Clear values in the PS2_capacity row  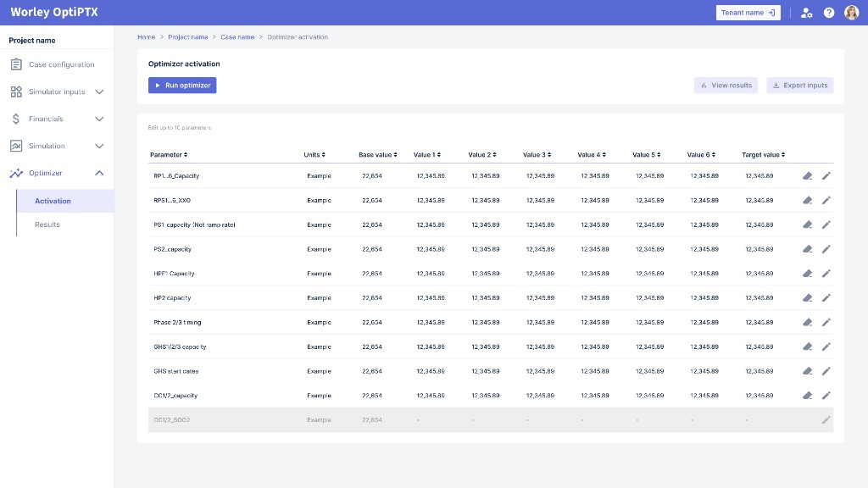point(807,249)
